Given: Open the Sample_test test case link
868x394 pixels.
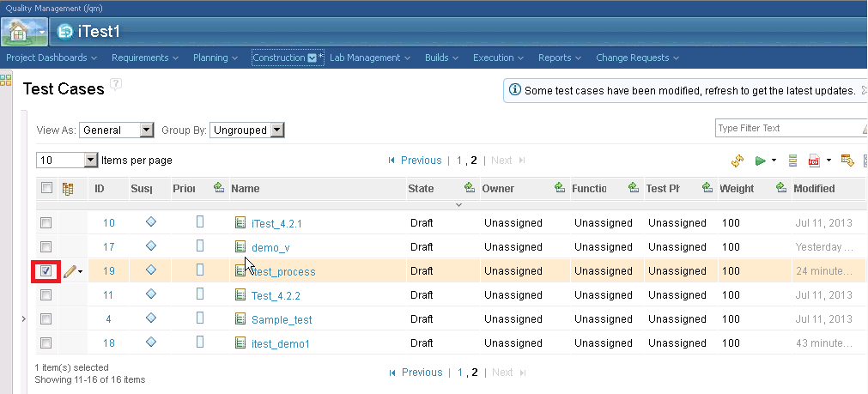Looking at the screenshot, I should [x=282, y=319].
